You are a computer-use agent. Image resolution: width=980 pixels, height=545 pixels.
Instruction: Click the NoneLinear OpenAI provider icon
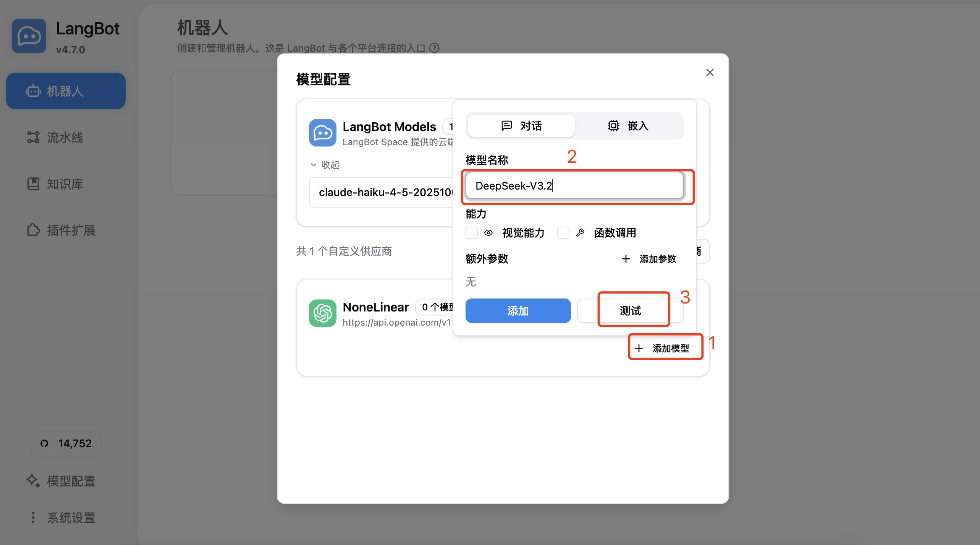click(x=322, y=313)
